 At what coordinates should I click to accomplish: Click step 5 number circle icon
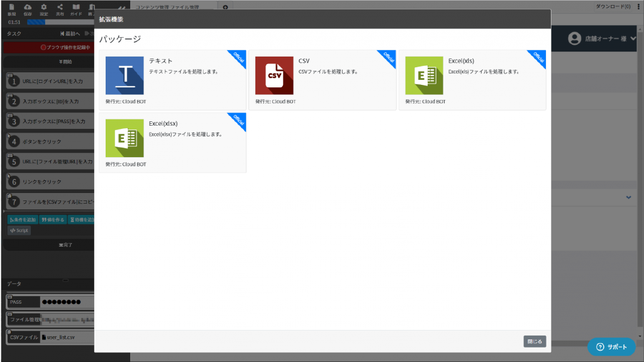coord(14,162)
